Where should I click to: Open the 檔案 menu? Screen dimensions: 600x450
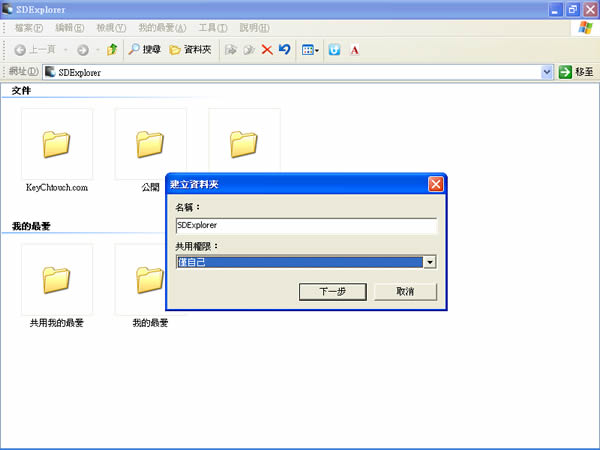pyautogui.click(x=28, y=28)
